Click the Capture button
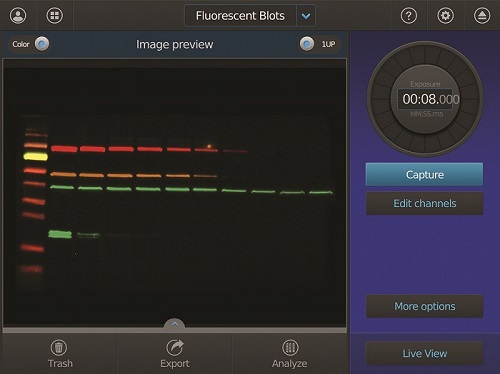The height and width of the screenshot is (374, 500). pos(424,174)
